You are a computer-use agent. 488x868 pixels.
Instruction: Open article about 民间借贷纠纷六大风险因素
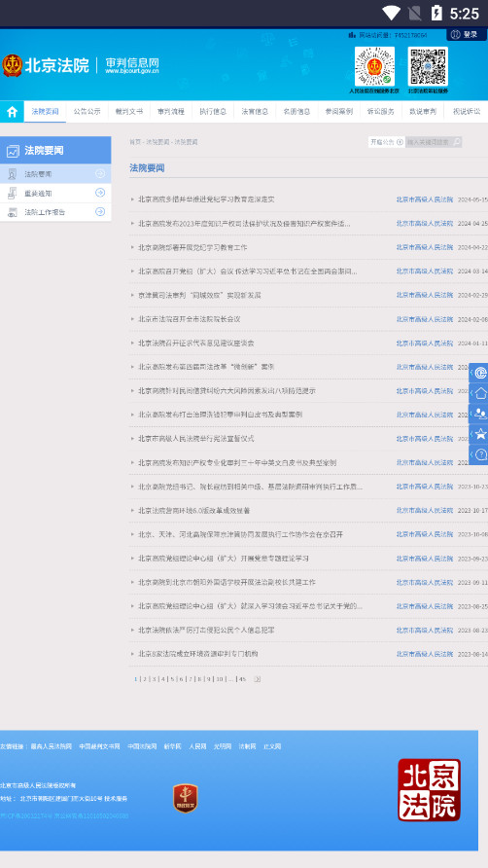[x=227, y=391]
